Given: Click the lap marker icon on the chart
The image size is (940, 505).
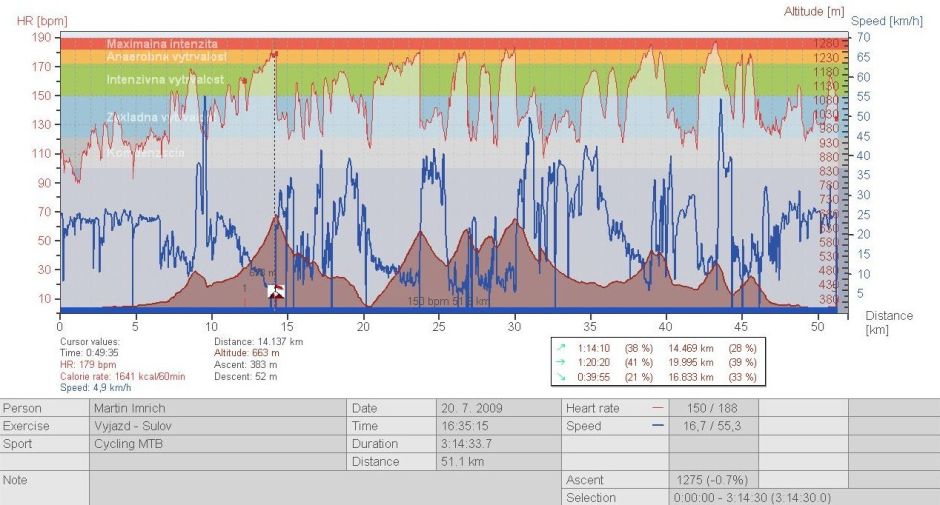Looking at the screenshot, I should tap(276, 291).
